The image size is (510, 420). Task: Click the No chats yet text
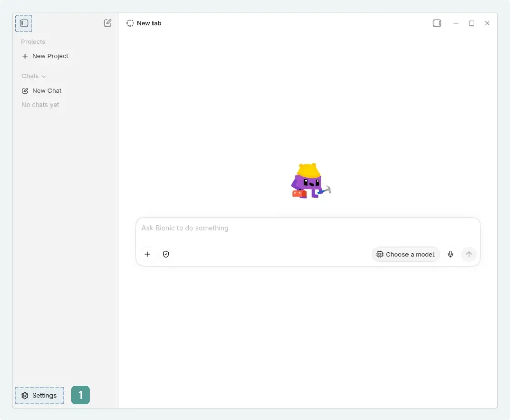(40, 104)
